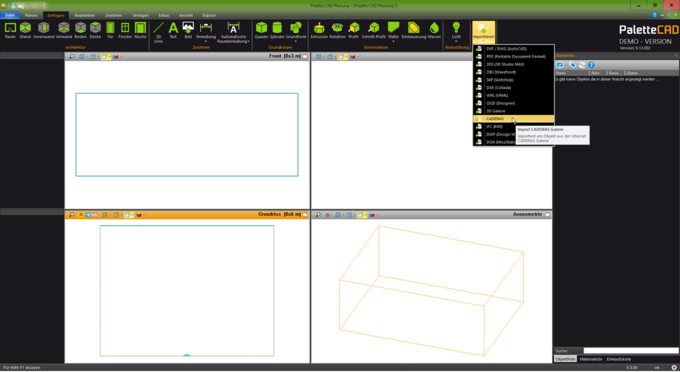Select the Rotation tool
The width and height of the screenshot is (680, 372).
[337, 30]
